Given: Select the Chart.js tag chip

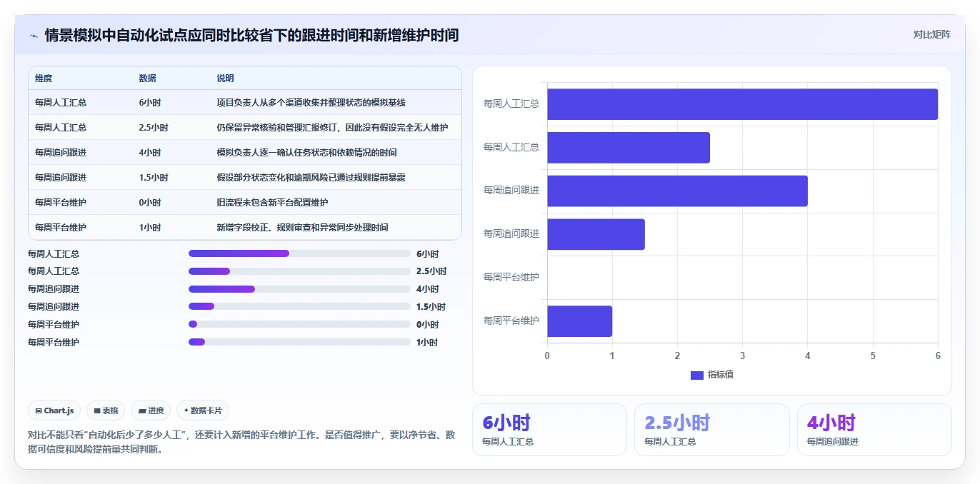Looking at the screenshot, I should [55, 410].
